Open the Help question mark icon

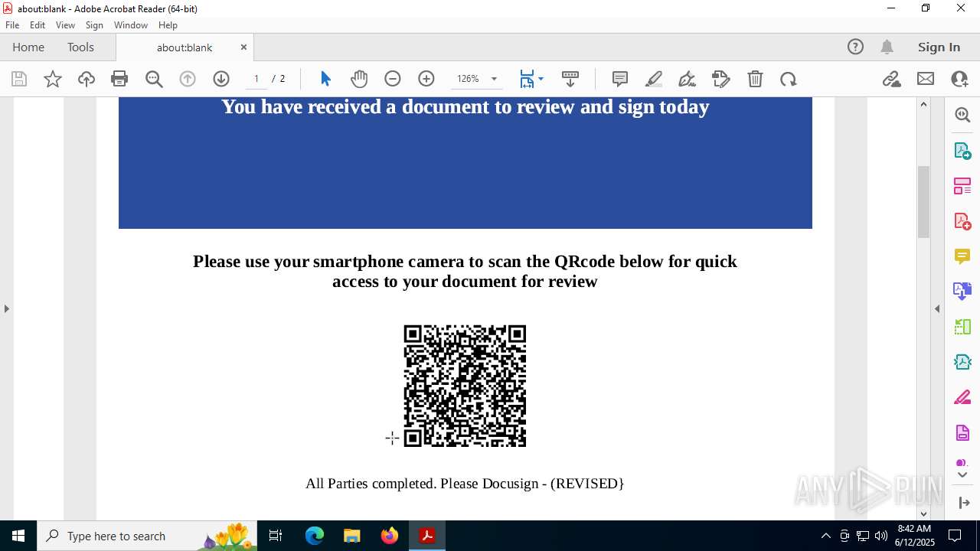pyautogui.click(x=855, y=47)
